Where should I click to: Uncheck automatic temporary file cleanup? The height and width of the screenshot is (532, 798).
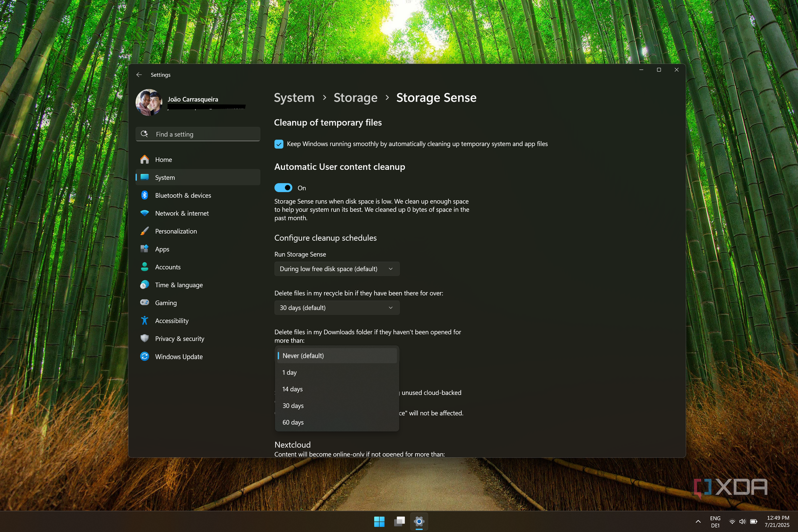tap(279, 144)
